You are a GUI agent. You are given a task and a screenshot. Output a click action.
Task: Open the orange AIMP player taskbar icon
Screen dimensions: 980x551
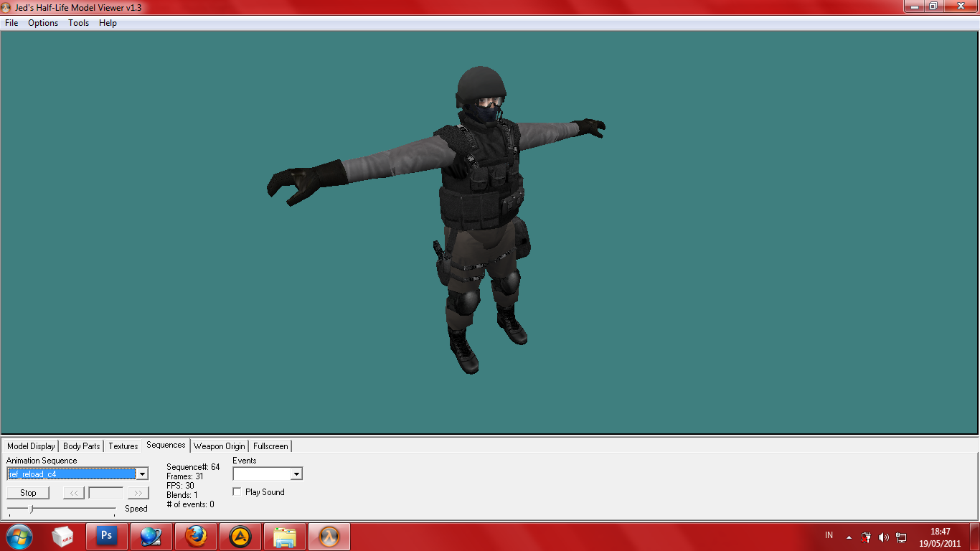(x=240, y=536)
